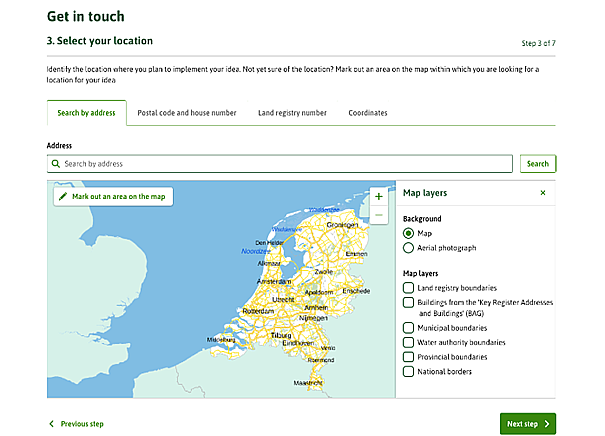The height and width of the screenshot is (436, 605).
Task: Click 'Mark out an area on the map'
Action: 112,197
